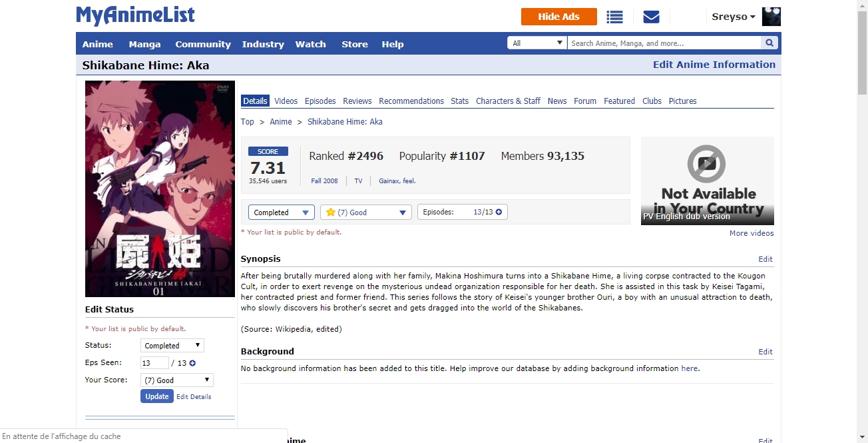Click the Fall 2008 season link

pyautogui.click(x=324, y=181)
